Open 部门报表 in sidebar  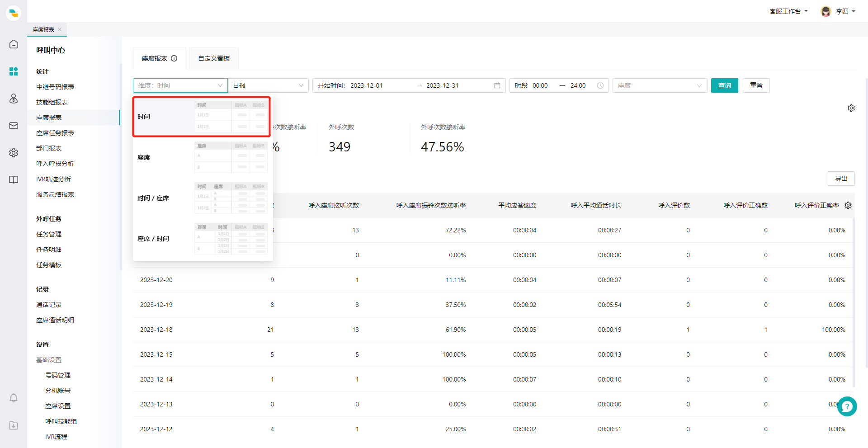tap(49, 148)
